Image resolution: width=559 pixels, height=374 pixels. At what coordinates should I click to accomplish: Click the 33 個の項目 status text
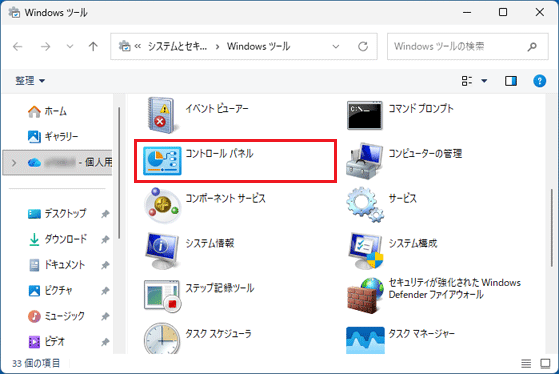pyautogui.click(x=36, y=363)
